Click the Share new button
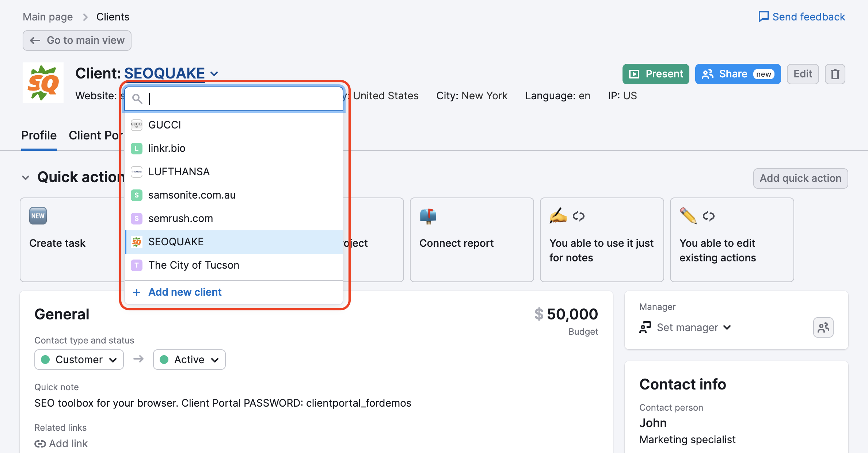Viewport: 868px width, 453px height. point(738,74)
